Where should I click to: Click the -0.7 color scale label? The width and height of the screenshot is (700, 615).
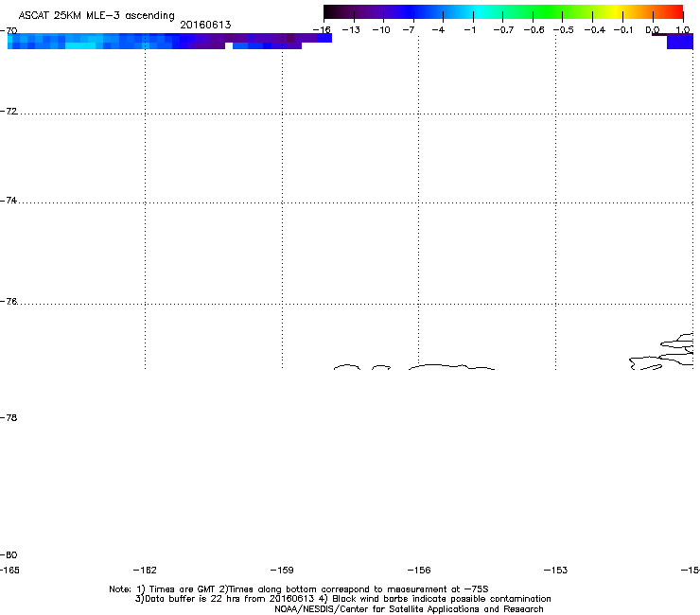pos(503,30)
